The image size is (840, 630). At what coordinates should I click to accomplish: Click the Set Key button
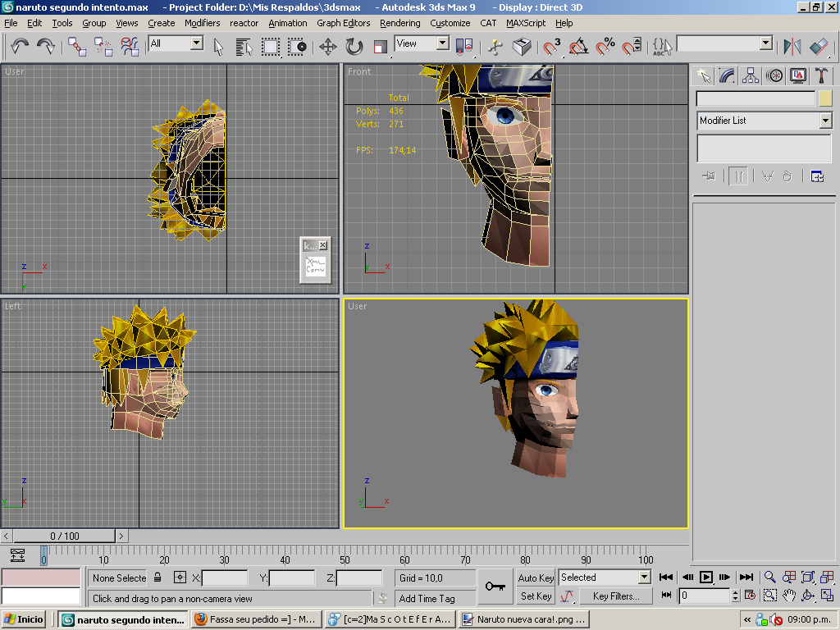point(536,596)
